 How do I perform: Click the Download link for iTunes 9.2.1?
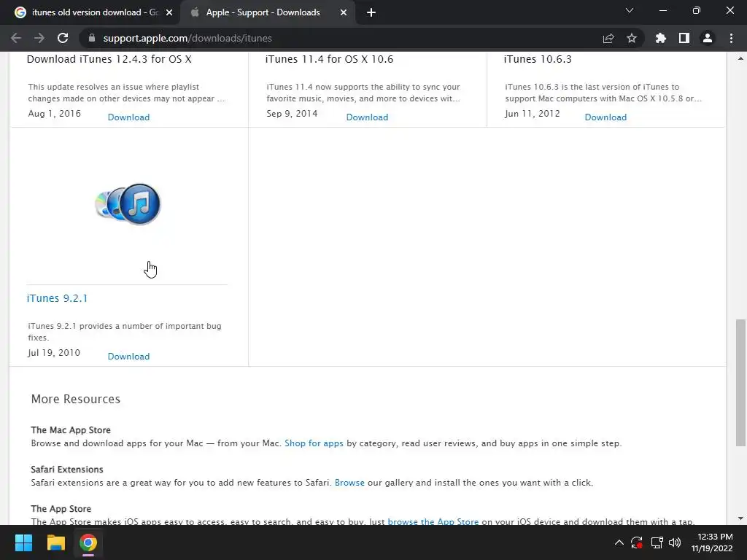click(x=128, y=356)
